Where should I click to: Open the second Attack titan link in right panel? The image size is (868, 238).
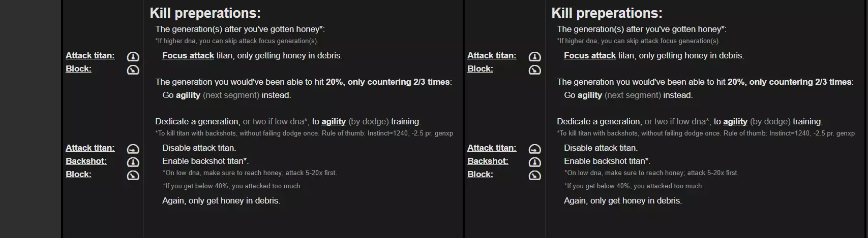492,148
